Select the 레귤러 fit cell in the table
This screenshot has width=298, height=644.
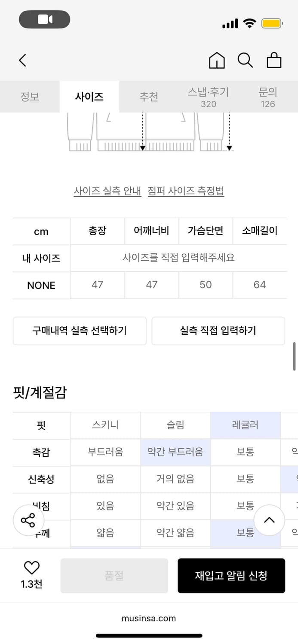[x=245, y=425]
